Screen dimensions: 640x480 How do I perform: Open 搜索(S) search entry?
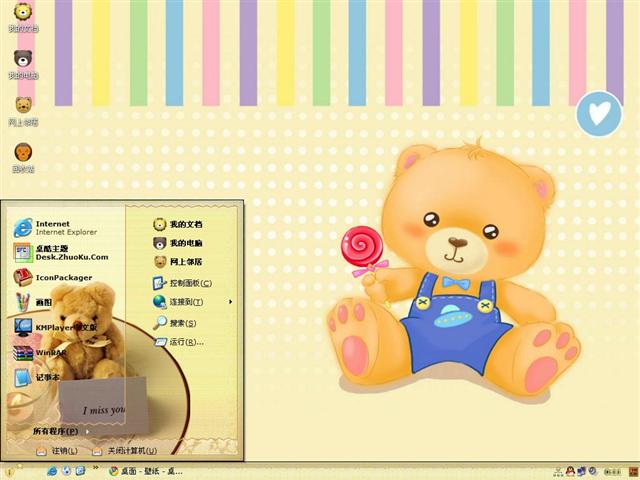tap(175, 323)
